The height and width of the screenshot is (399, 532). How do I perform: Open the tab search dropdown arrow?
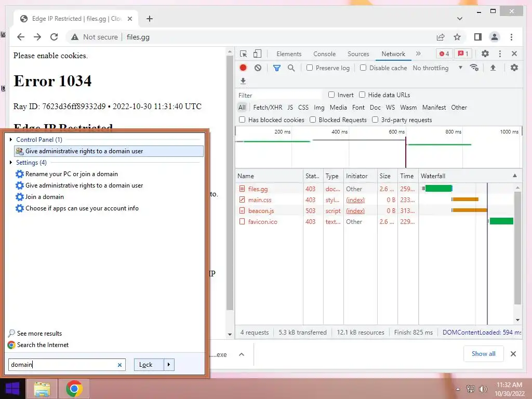[460, 19]
